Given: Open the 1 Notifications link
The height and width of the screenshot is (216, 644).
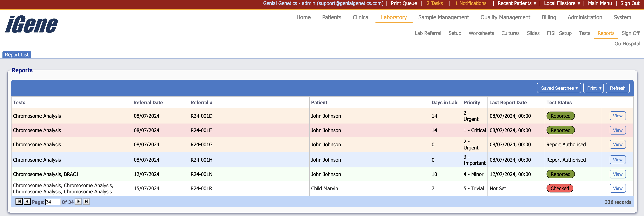Looking at the screenshot, I should pos(471,4).
